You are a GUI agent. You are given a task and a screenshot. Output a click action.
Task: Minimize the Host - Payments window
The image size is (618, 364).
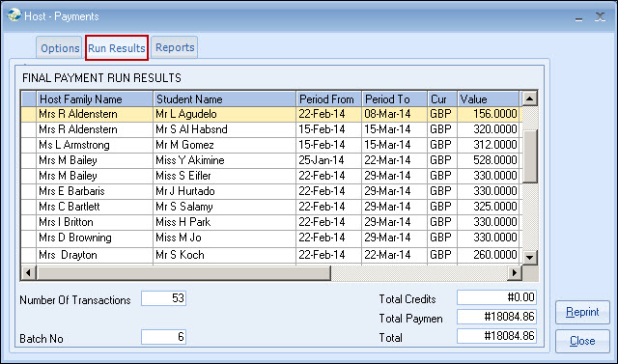(578, 18)
